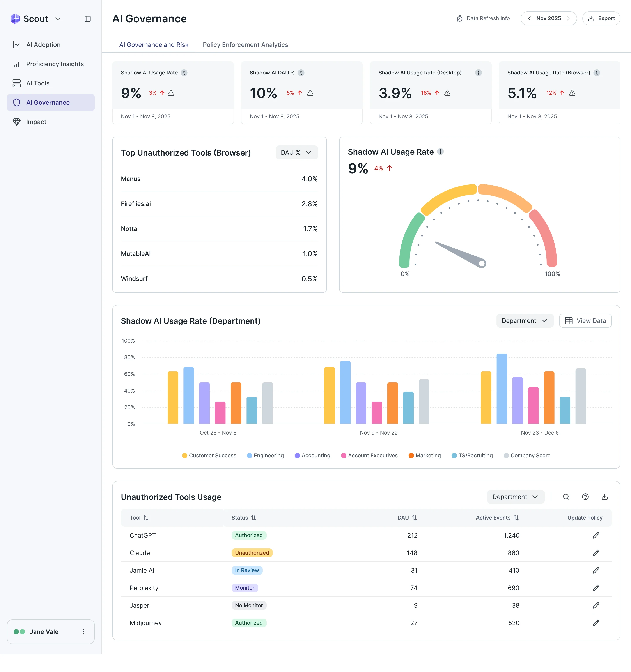Screen dimensions: 631x672
Task: Edit policy for the Jamie AI row
Action: [x=596, y=570]
